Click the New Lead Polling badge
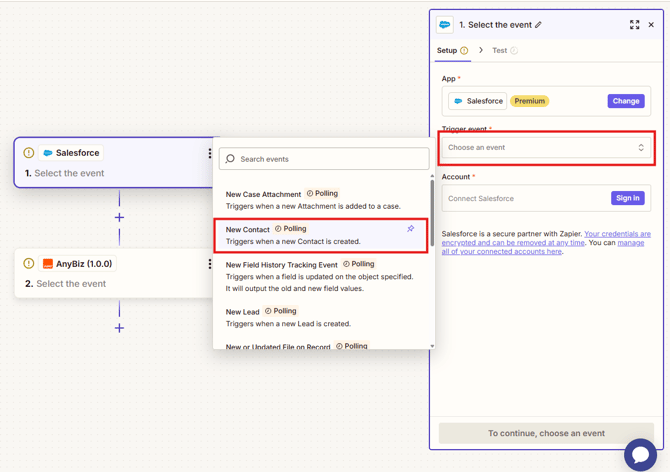Viewport: 670px width, 472px height. pos(281,311)
